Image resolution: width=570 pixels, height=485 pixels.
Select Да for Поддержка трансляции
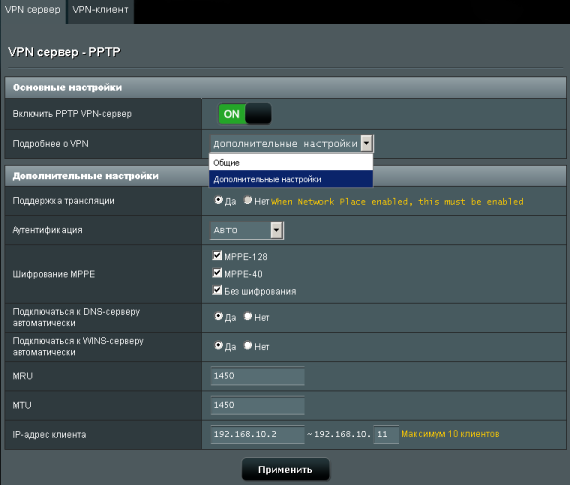click(218, 200)
